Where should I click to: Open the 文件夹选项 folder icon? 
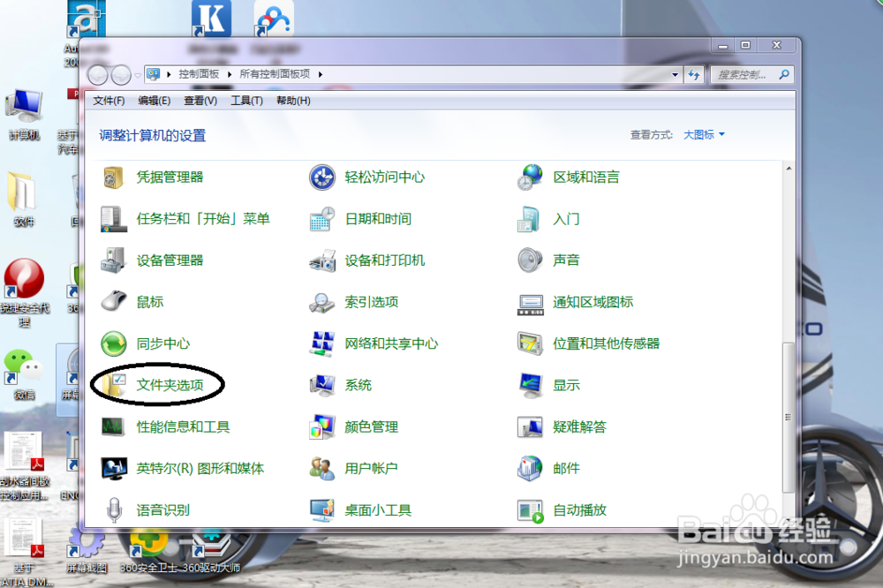[114, 385]
